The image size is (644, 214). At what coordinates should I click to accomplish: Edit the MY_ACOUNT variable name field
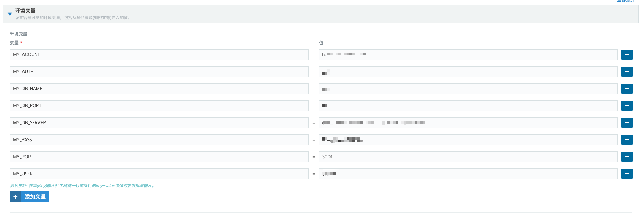coord(159,54)
